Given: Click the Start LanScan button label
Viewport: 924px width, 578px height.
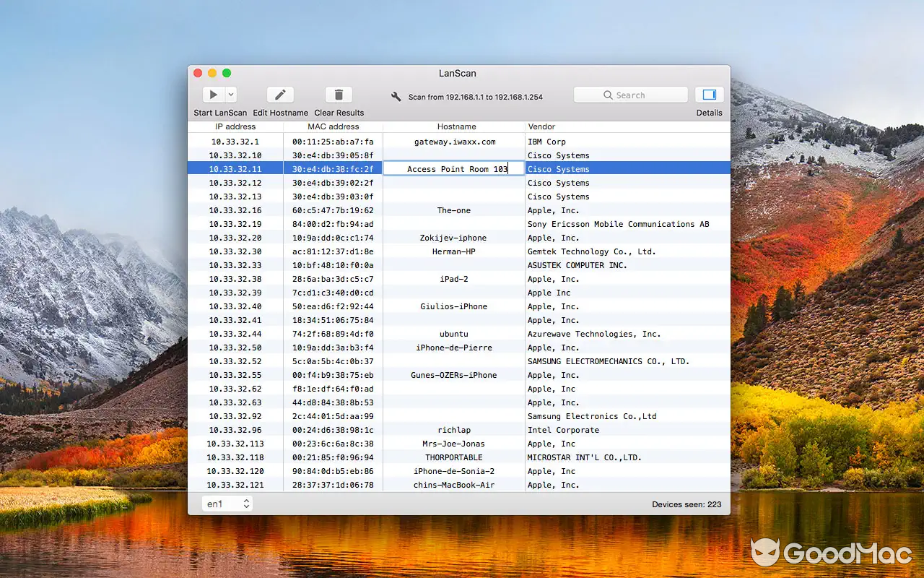Looking at the screenshot, I should coord(219,113).
